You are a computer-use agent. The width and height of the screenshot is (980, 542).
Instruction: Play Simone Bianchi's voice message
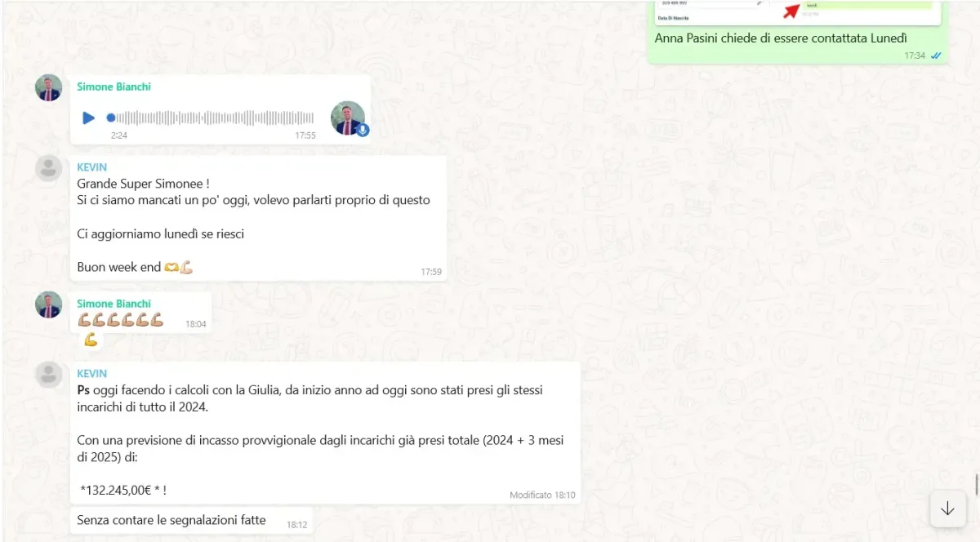[88, 118]
